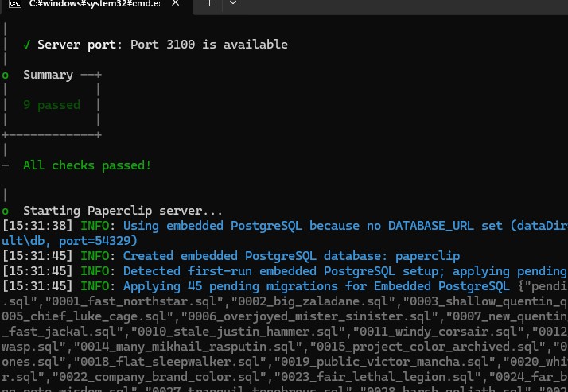The width and height of the screenshot is (568, 392).
Task: Open a new terminal tab with plus button
Action: (x=210, y=3)
